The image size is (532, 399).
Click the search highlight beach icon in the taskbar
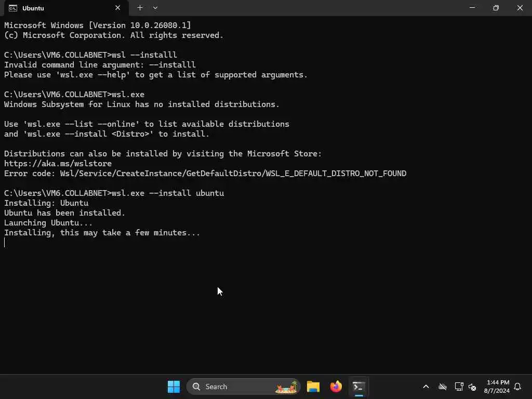(287, 387)
